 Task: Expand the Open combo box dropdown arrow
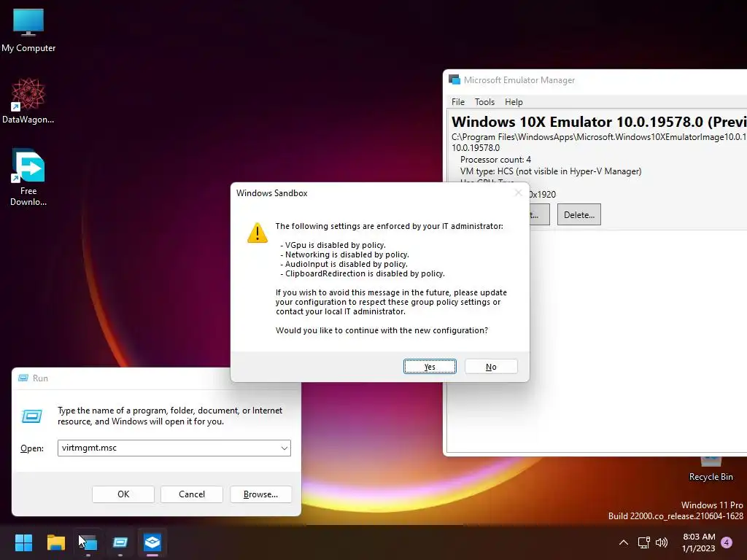click(284, 448)
